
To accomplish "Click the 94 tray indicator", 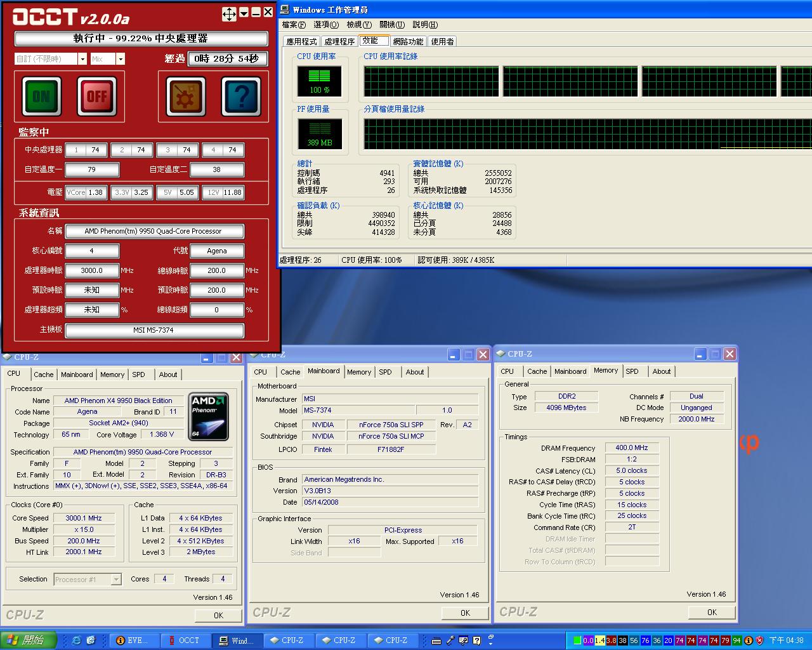I will tap(737, 640).
